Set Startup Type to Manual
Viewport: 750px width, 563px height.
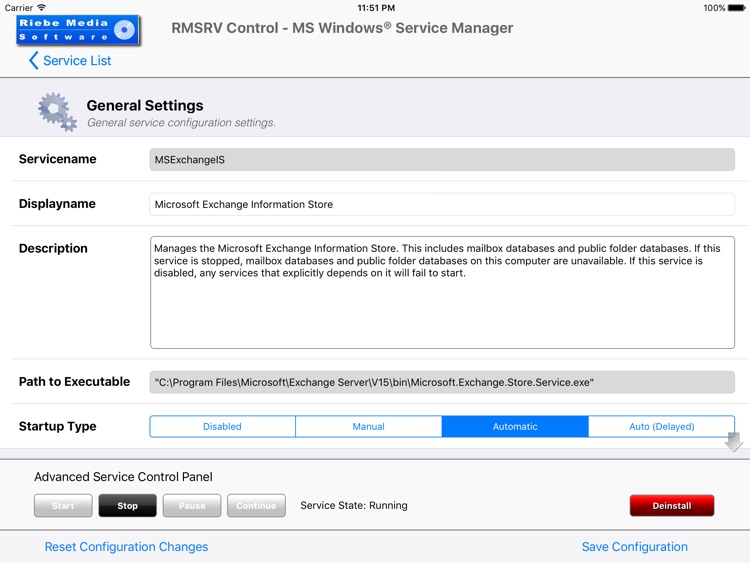[x=368, y=426]
